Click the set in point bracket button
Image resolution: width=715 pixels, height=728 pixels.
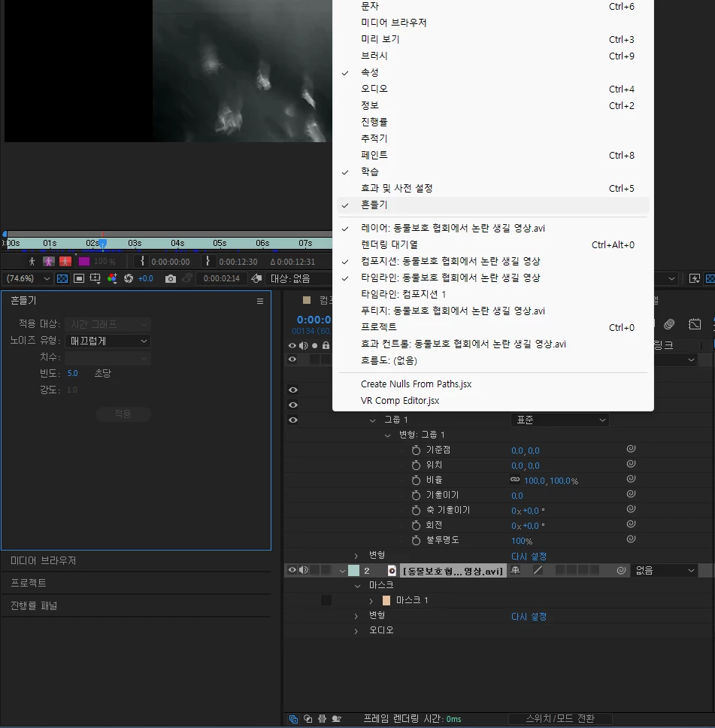[142, 262]
